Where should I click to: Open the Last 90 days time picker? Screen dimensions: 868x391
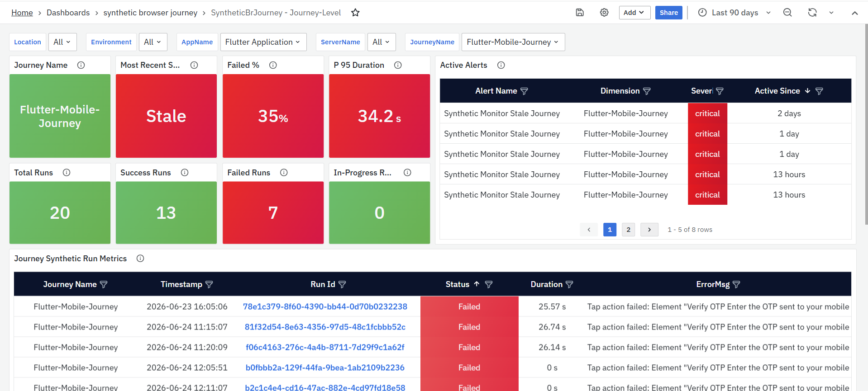click(734, 13)
